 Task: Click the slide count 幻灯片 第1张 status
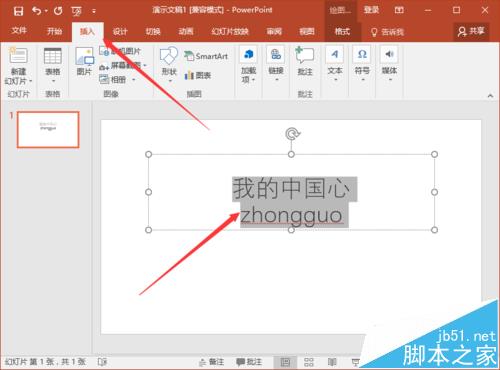[45, 362]
